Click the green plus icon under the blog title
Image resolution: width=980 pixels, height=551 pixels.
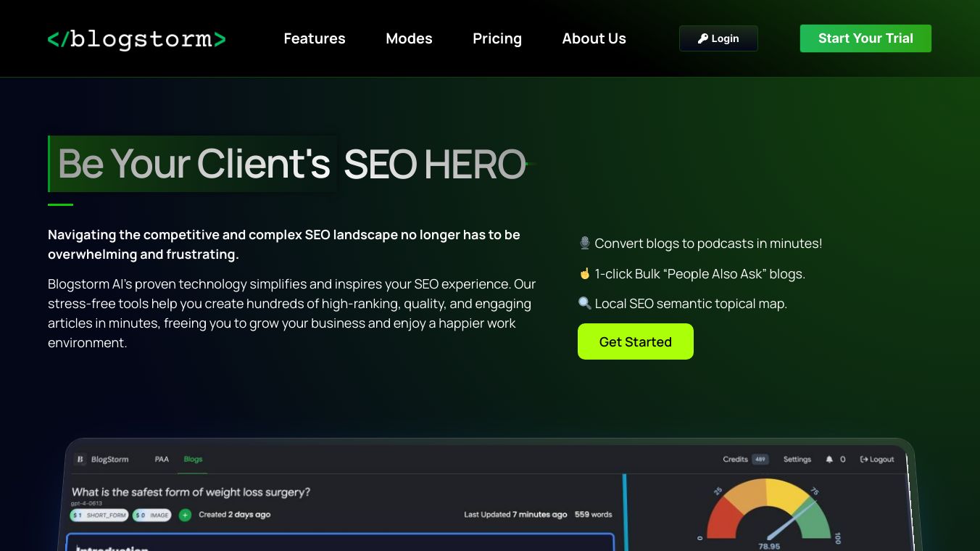[x=185, y=515]
